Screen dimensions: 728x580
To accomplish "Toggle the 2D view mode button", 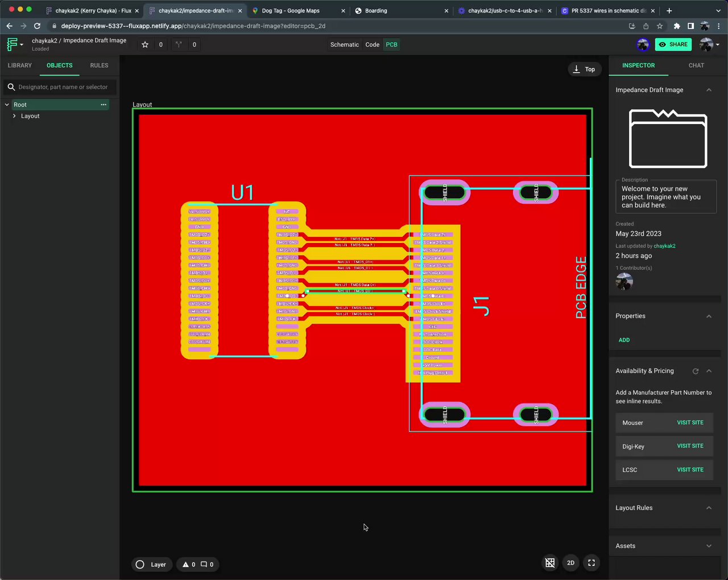I will pyautogui.click(x=570, y=563).
